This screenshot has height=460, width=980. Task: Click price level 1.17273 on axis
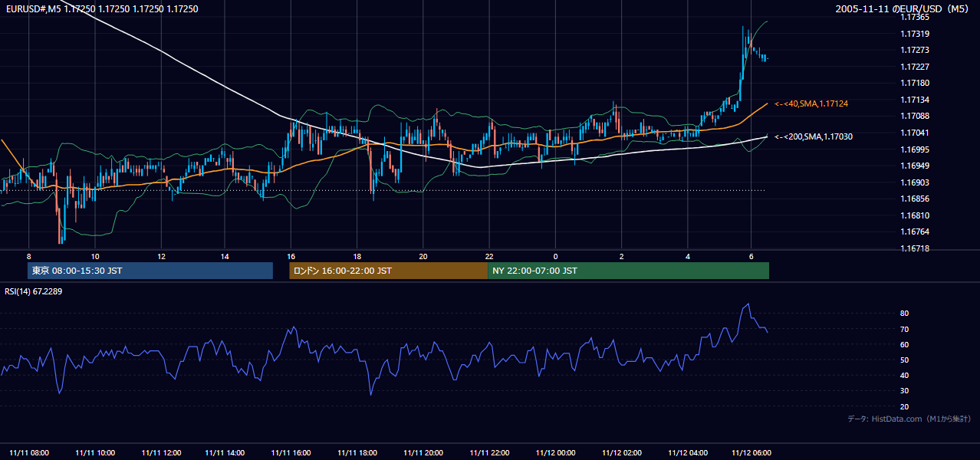pyautogui.click(x=916, y=50)
